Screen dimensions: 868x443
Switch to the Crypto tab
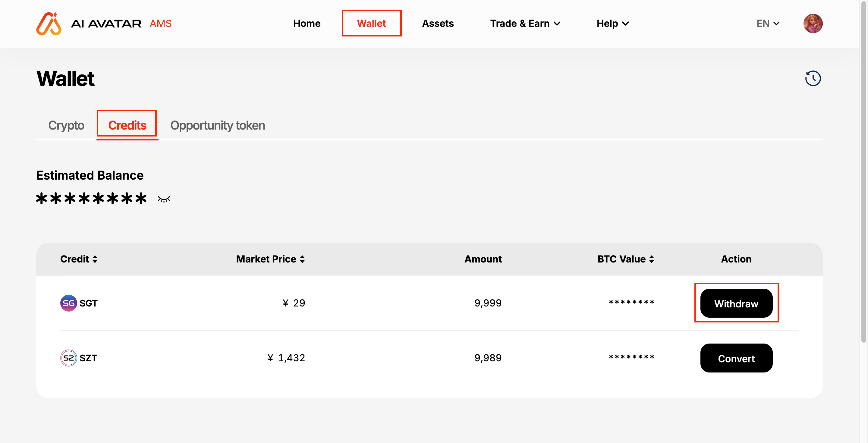pos(66,125)
